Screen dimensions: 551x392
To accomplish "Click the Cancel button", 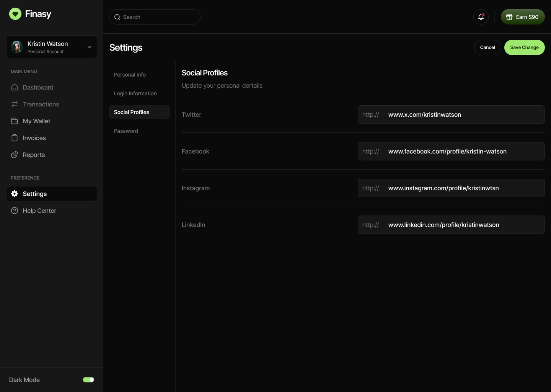I will 487,47.
